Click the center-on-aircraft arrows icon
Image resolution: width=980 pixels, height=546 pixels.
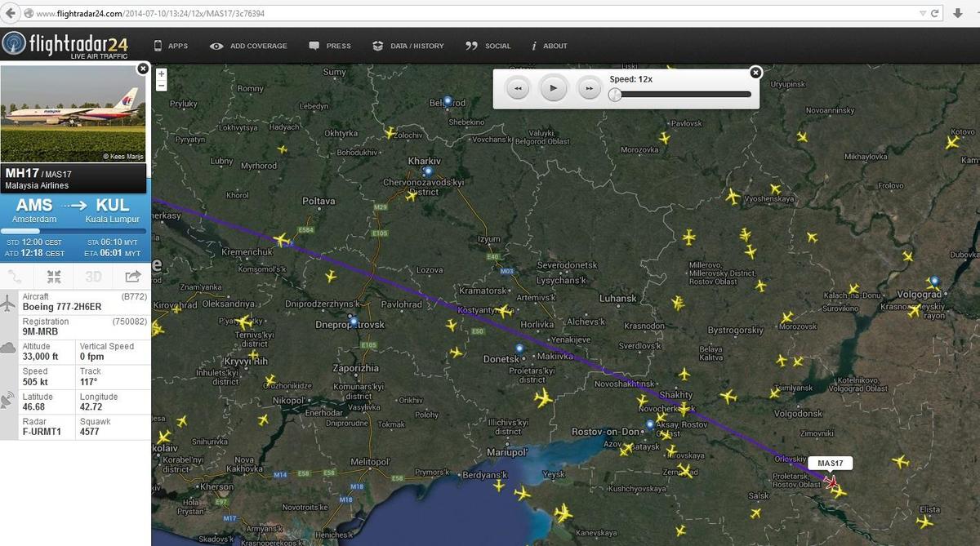(x=54, y=277)
